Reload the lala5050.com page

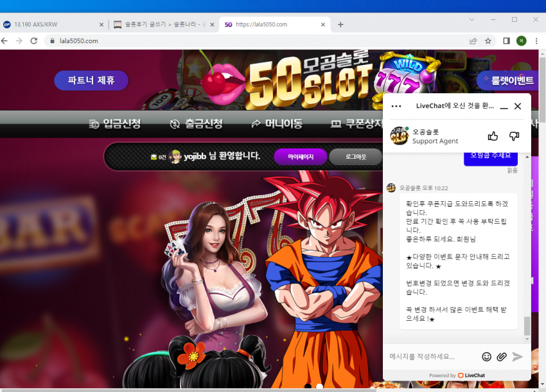[34, 40]
